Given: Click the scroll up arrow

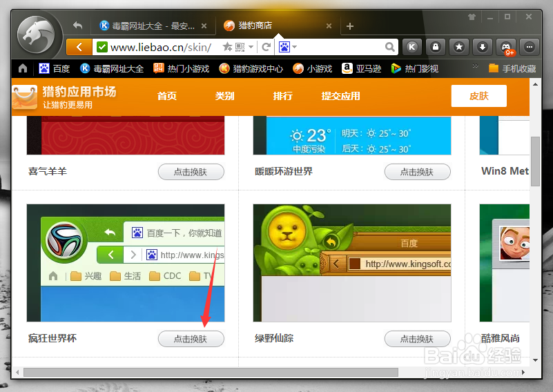Looking at the screenshot, I should coord(535,84).
